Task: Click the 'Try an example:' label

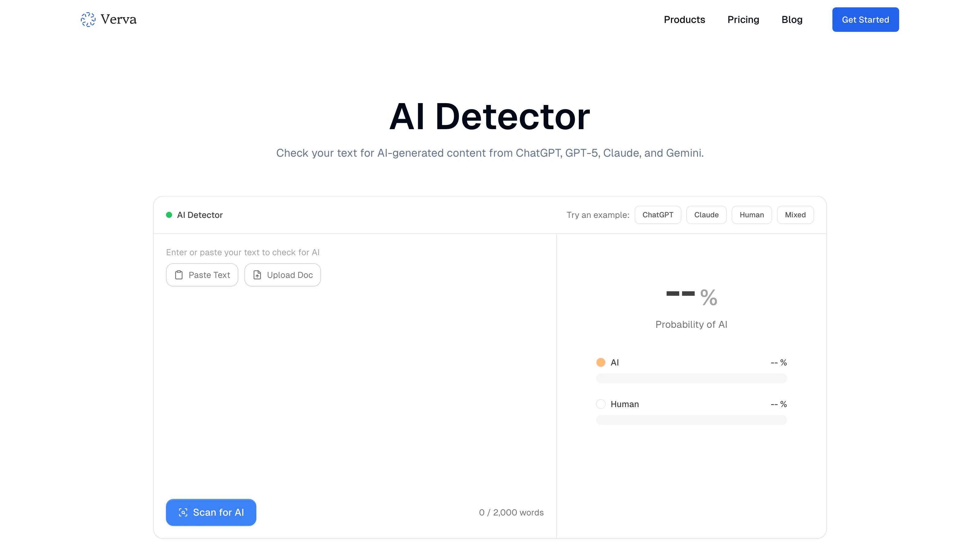Action: click(597, 215)
